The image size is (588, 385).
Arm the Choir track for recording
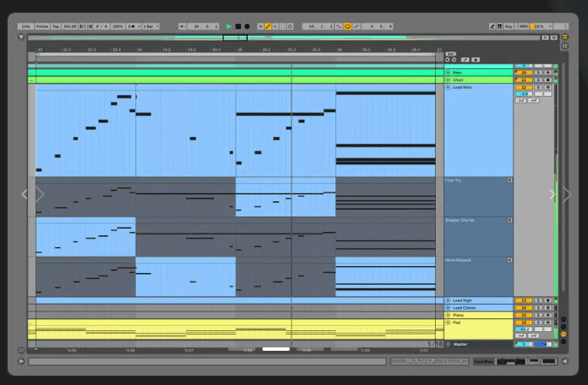click(548, 80)
